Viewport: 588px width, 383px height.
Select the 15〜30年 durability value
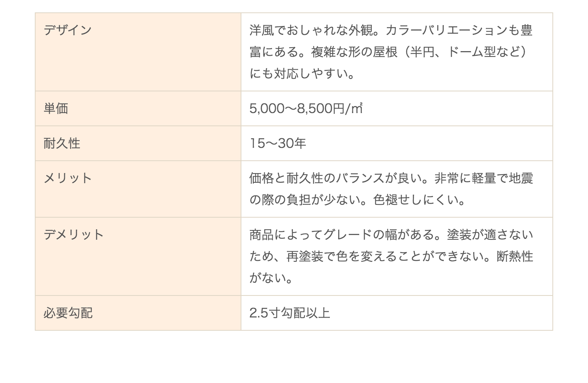tap(278, 143)
